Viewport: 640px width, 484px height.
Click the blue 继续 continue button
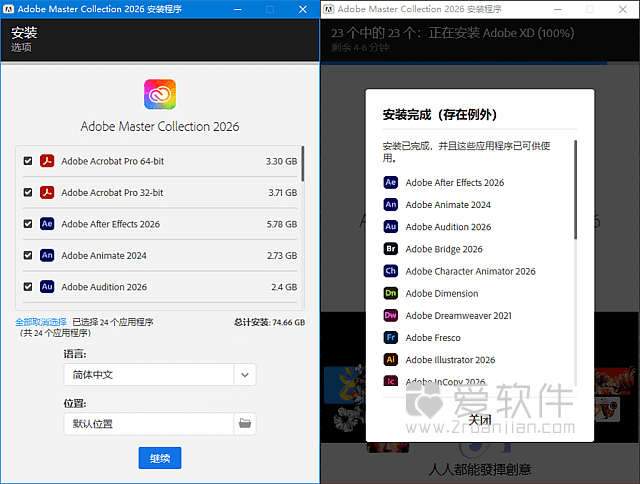[160, 458]
